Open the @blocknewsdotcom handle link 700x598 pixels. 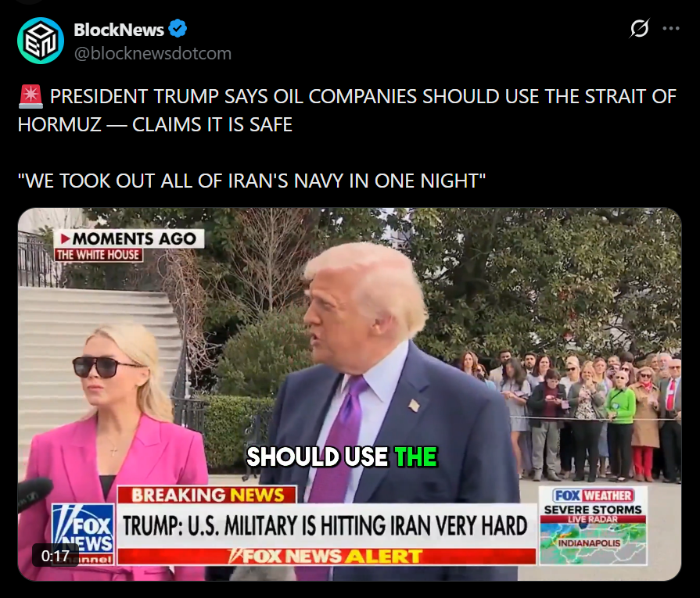coord(153,53)
